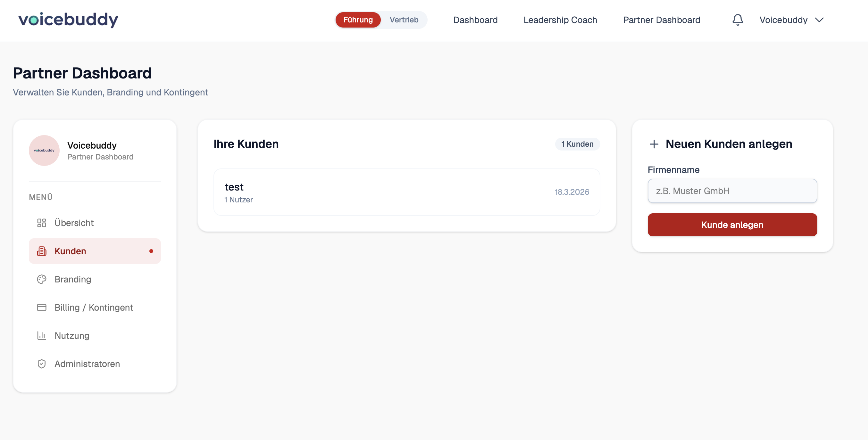The image size is (868, 440).
Task: Open the Voicebuddy avatar circle in sidebar
Action: click(x=44, y=151)
